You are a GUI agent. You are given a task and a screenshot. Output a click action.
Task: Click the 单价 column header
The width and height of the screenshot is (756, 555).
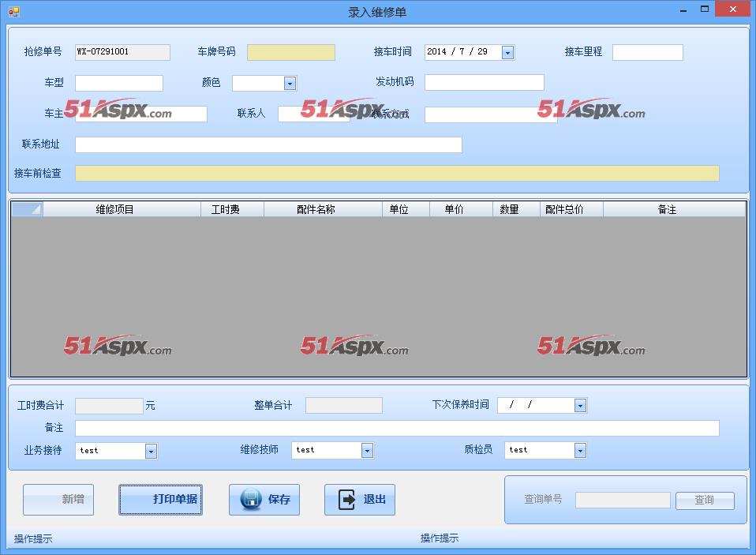461,209
